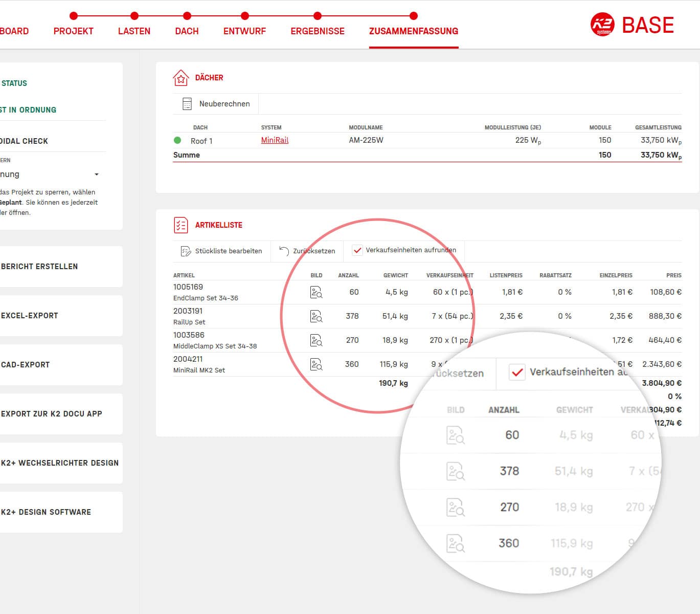Viewport: 700px width, 614px height.
Task: Open image preview for RailUp Set
Action: point(316,316)
